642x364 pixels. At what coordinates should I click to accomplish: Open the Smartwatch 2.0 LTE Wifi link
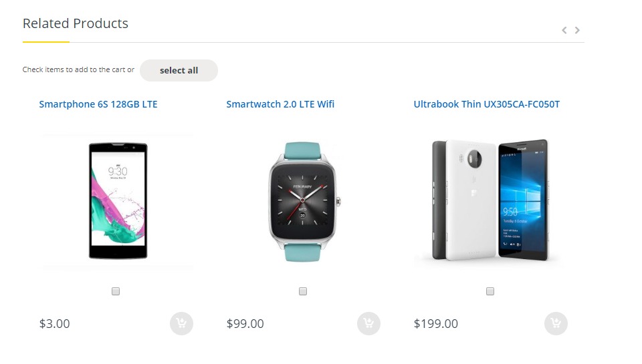(x=280, y=104)
